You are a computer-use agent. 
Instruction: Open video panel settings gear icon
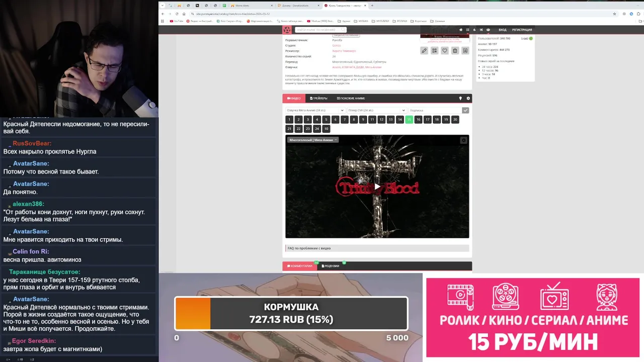click(x=468, y=99)
